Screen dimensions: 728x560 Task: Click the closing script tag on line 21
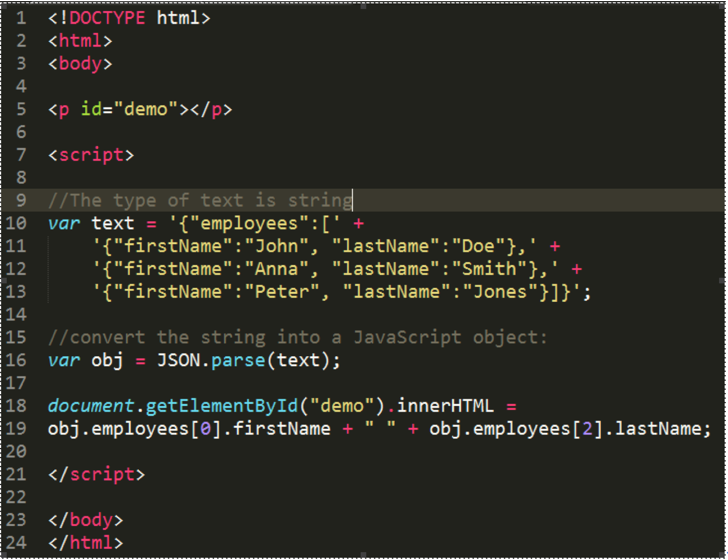coord(96,474)
